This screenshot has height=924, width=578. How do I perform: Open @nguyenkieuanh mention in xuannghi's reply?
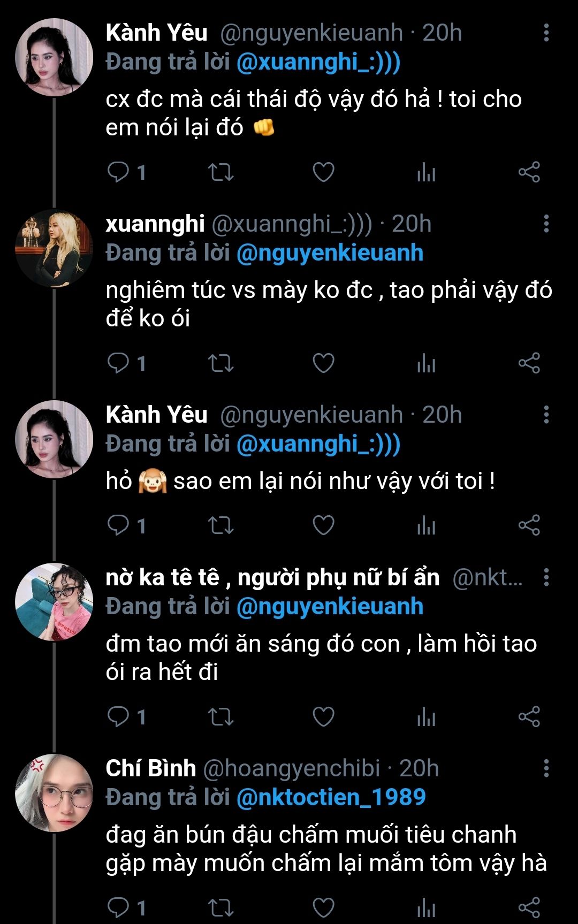[330, 253]
